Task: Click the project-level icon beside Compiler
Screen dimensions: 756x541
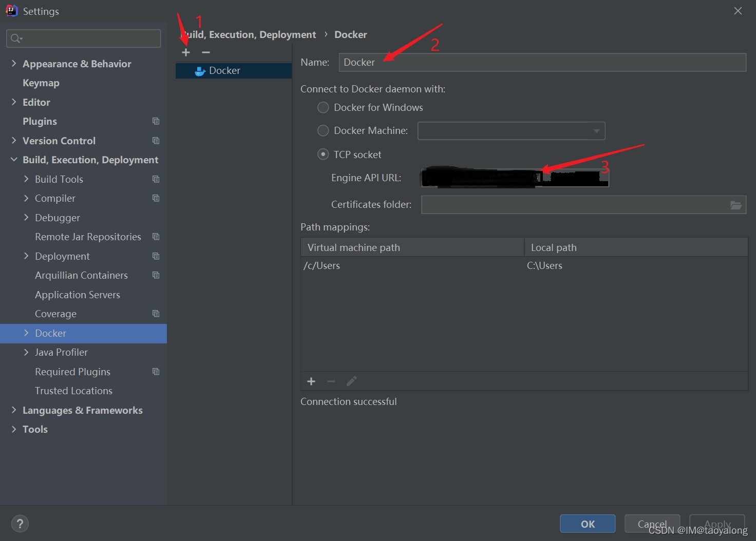Action: (x=156, y=198)
